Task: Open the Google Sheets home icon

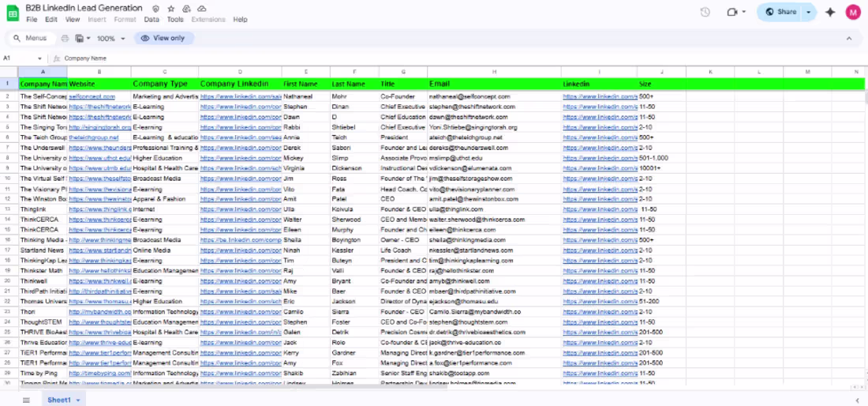Action: 13,13
